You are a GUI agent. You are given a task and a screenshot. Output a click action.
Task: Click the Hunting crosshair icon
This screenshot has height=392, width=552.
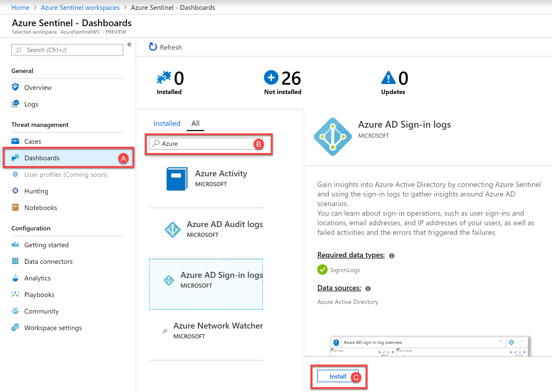15,191
